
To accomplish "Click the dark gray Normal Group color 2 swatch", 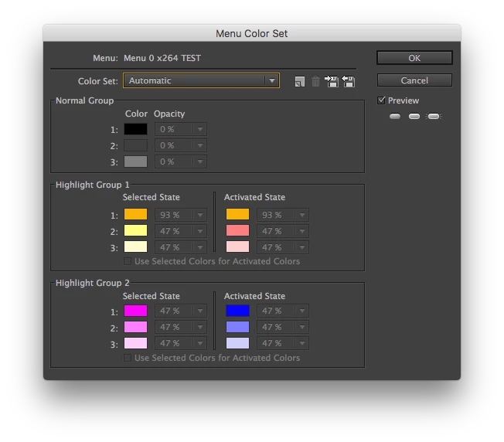I will pyautogui.click(x=135, y=145).
